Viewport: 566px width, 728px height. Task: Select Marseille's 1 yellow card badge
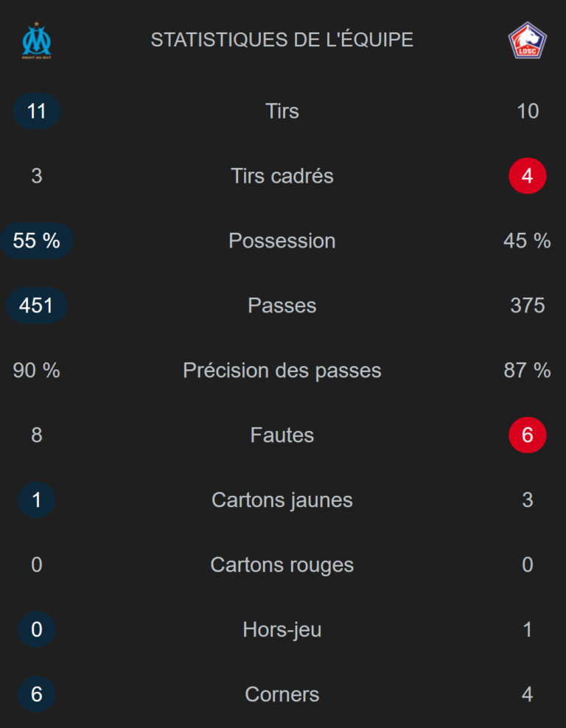37,500
